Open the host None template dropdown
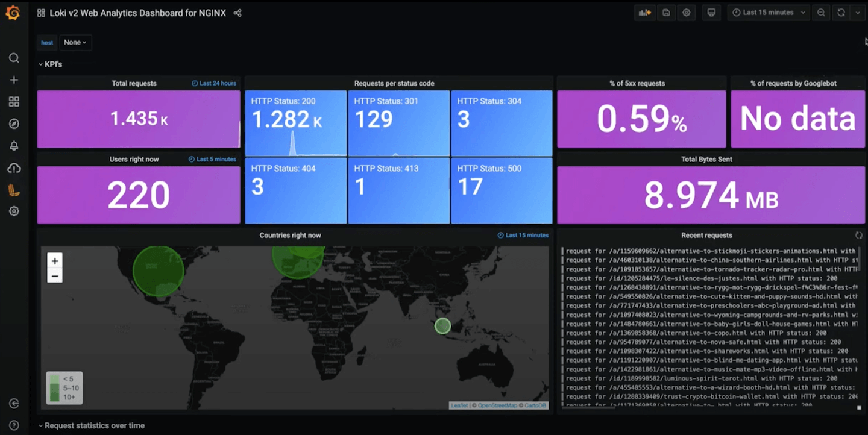868x435 pixels. 75,42
